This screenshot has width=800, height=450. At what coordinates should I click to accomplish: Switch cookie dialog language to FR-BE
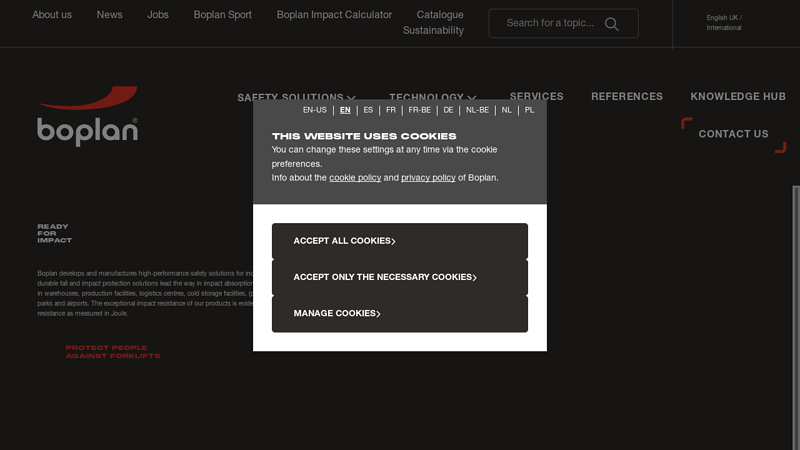[419, 110]
